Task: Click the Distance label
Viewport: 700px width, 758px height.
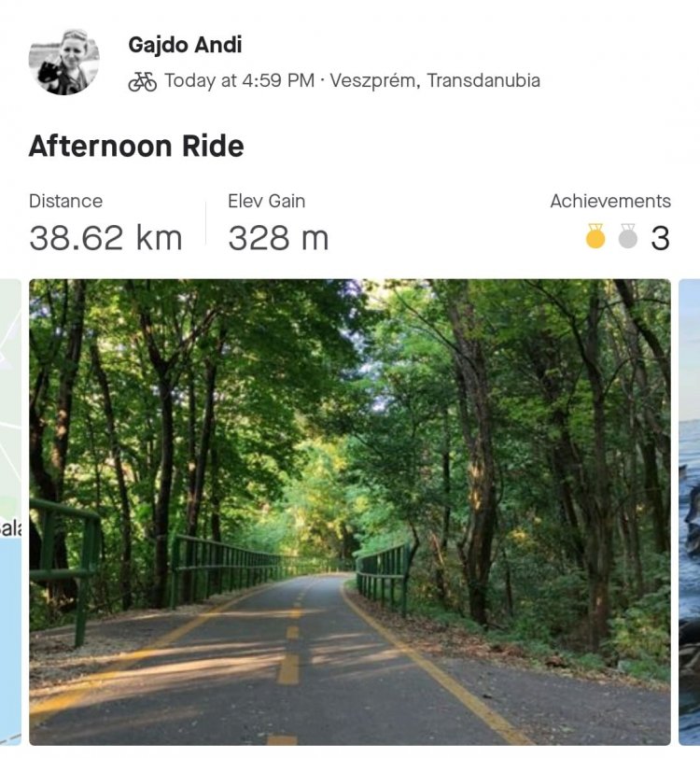Action: tap(65, 201)
